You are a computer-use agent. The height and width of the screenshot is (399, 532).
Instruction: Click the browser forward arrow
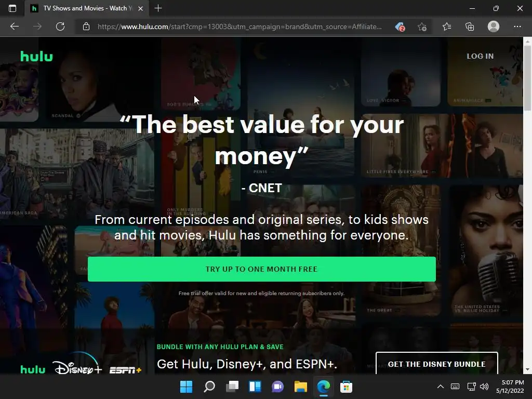37,26
